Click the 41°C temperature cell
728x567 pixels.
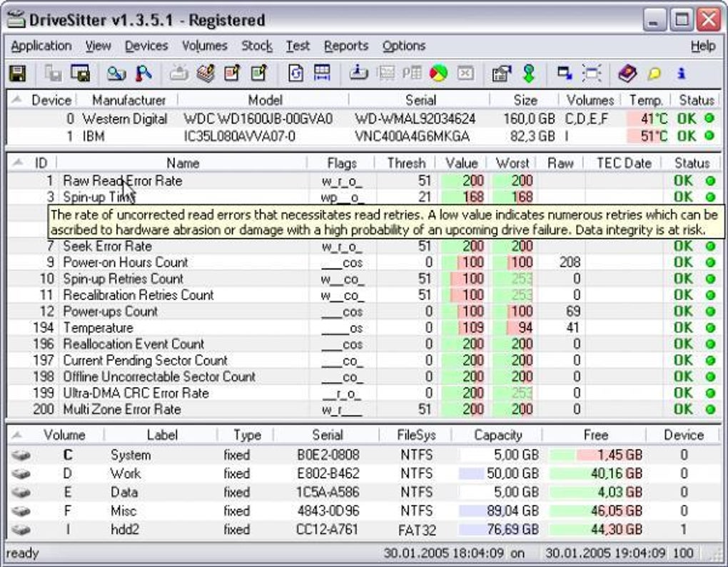[x=648, y=119]
